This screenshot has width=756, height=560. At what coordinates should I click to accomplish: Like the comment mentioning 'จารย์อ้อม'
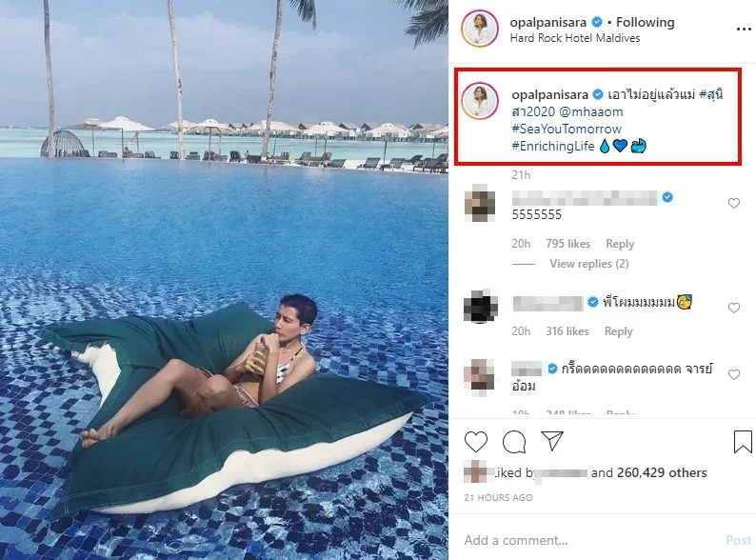tap(733, 375)
